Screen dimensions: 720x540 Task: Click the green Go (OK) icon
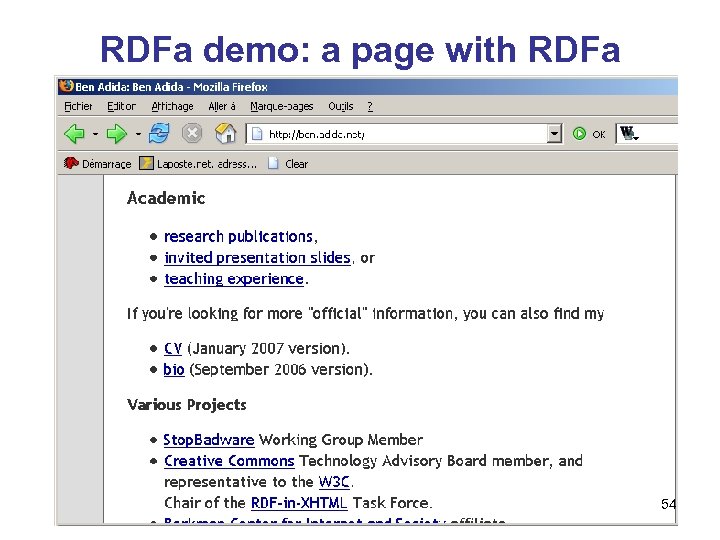(x=579, y=134)
